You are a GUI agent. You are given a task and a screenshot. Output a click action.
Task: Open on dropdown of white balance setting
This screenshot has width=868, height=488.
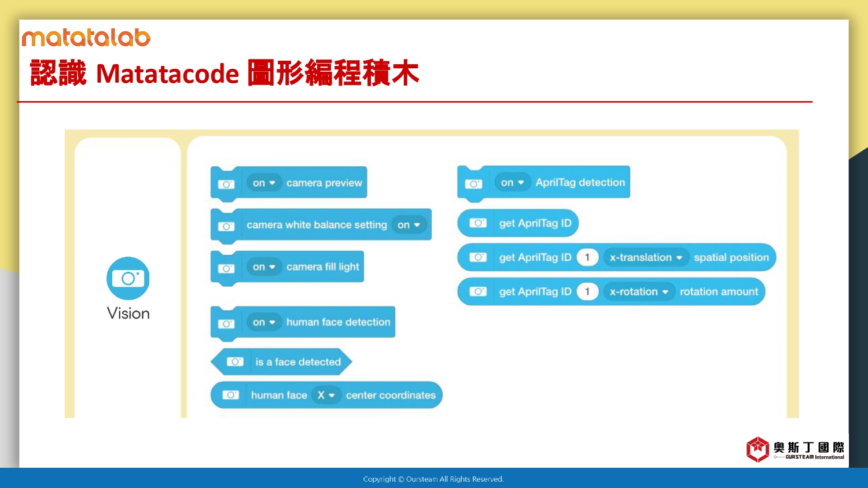click(409, 225)
